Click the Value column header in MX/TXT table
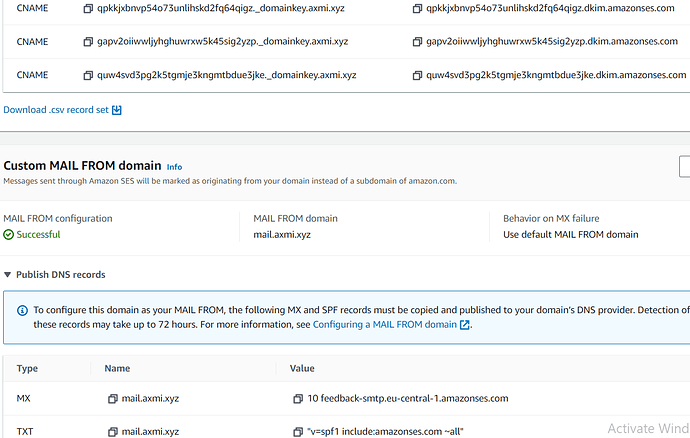 tap(302, 368)
